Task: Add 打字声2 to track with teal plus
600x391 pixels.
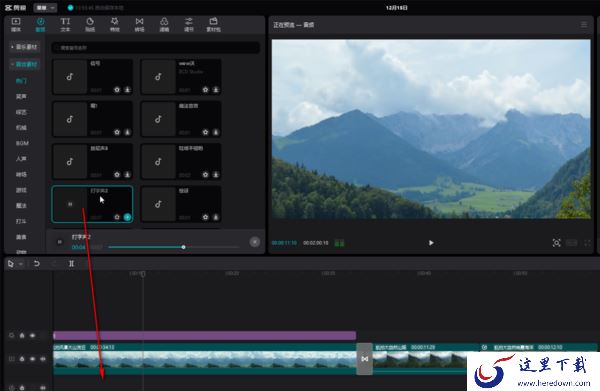Action: 127,217
